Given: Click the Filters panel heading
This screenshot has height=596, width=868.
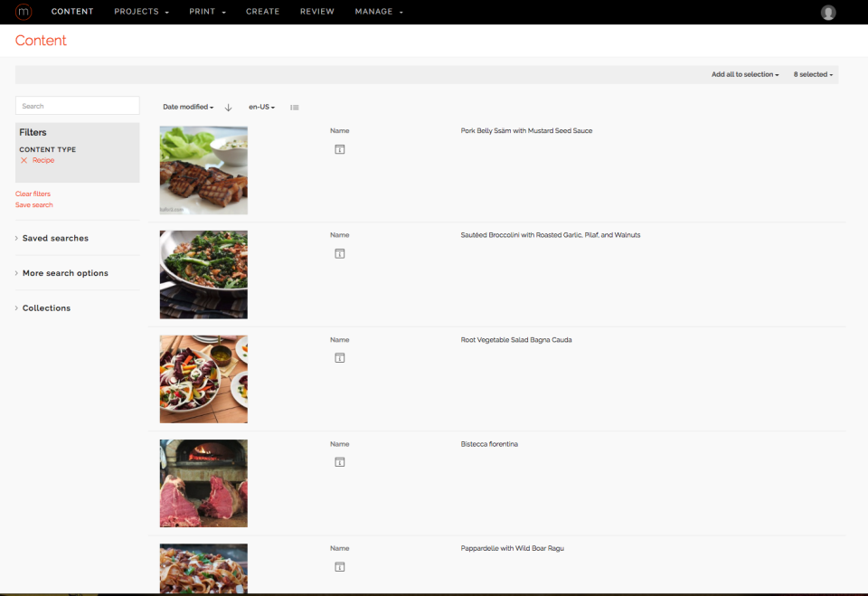Looking at the screenshot, I should [x=33, y=132].
